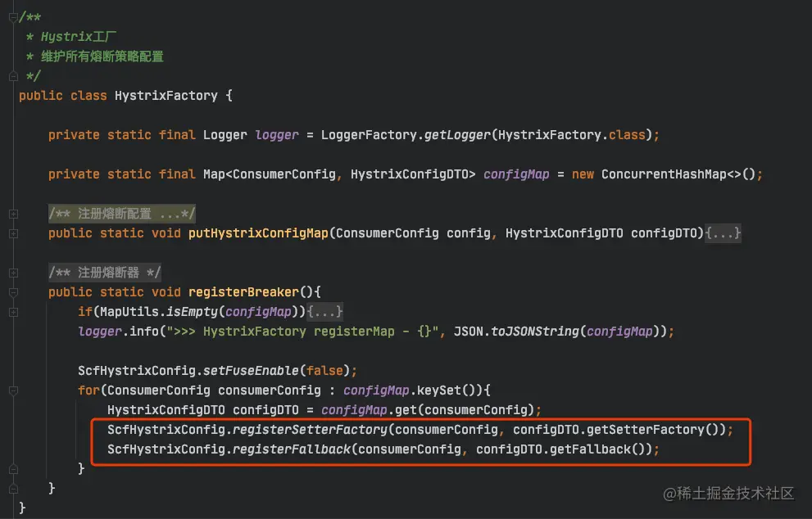
Task: Expand the if(MapUtils.isEmpty) block gutter marker
Action: pos(13,312)
